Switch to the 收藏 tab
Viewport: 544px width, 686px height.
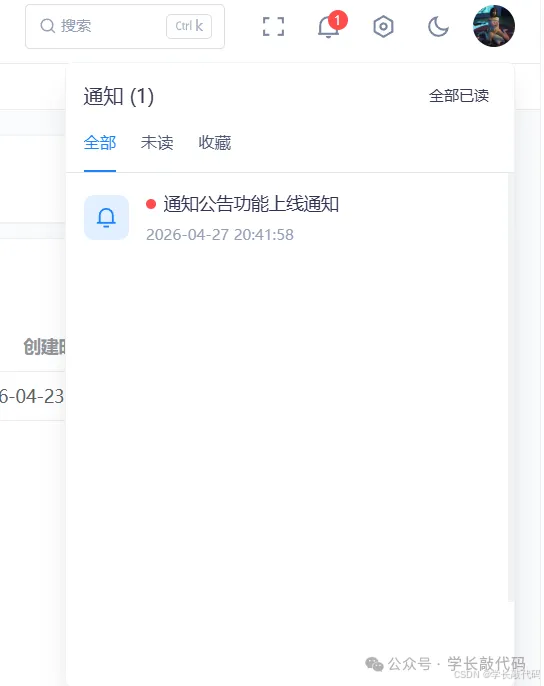point(214,143)
